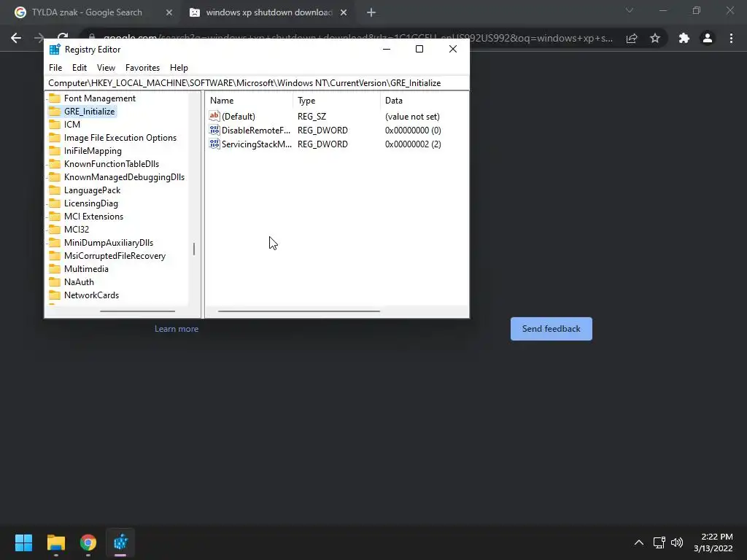Click the DisableRemoteF... DWORD value icon
Viewport: 747px width, 560px height.
[214, 130]
